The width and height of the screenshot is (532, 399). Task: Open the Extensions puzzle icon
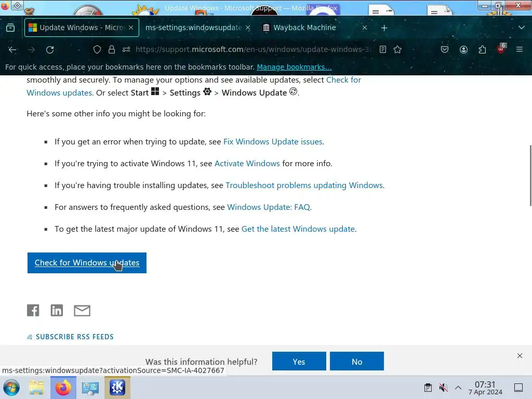click(482, 49)
